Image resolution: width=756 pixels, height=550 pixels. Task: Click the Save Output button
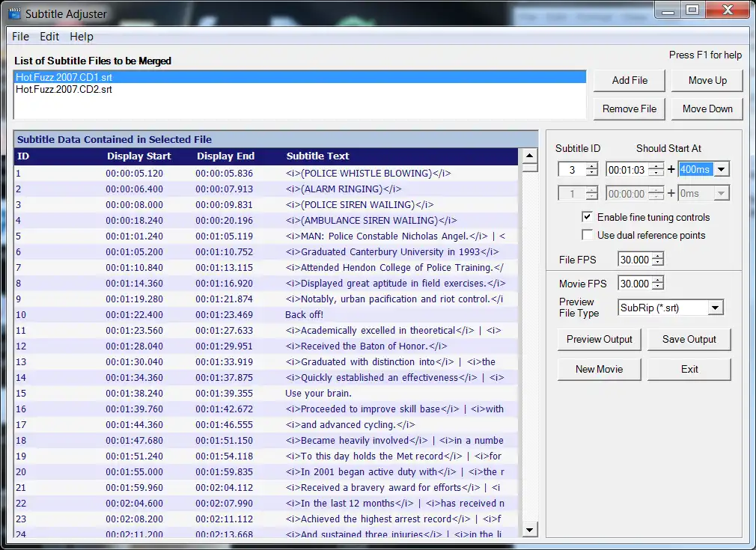click(689, 339)
